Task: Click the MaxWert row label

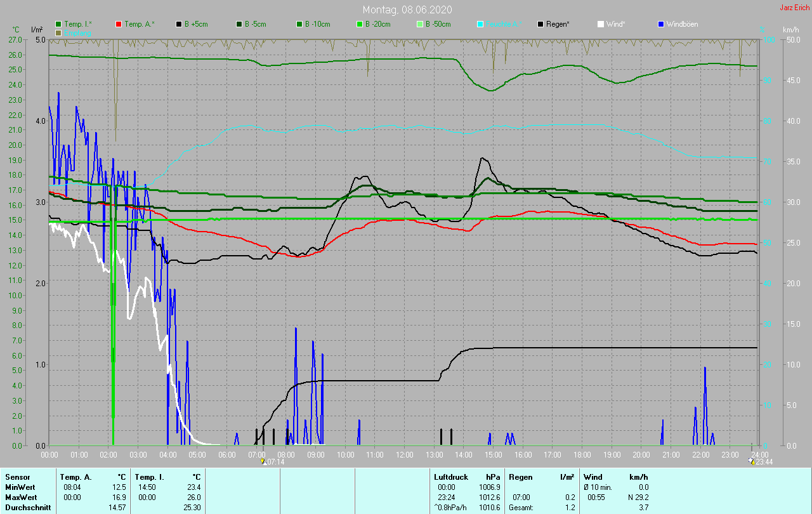Action: click(21, 497)
